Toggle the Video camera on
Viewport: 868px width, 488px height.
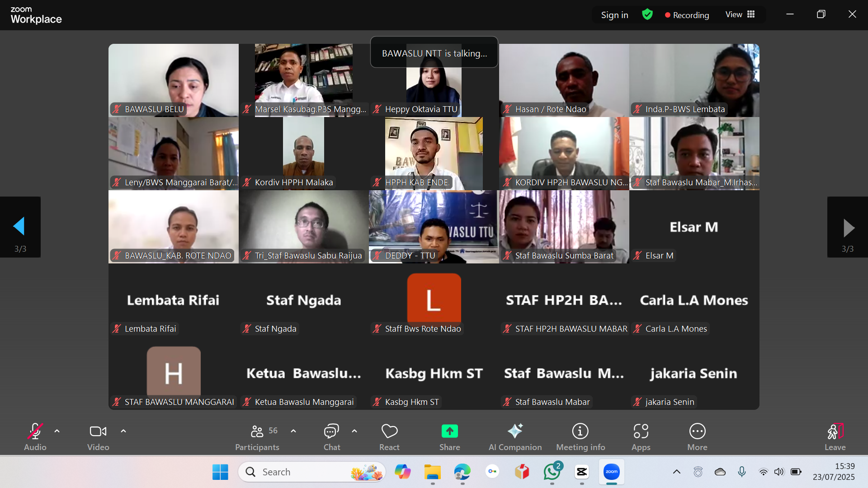click(98, 432)
